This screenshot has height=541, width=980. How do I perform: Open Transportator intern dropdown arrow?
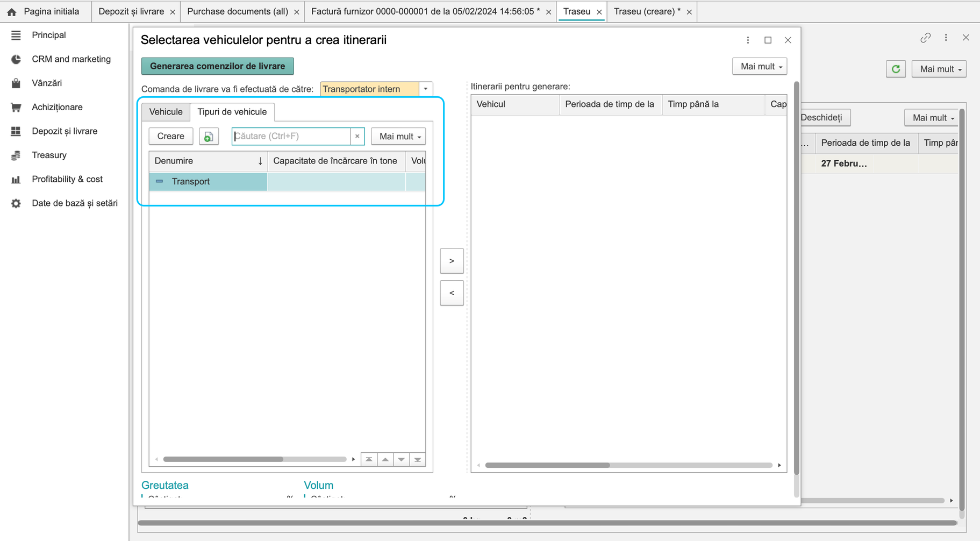[x=426, y=89]
